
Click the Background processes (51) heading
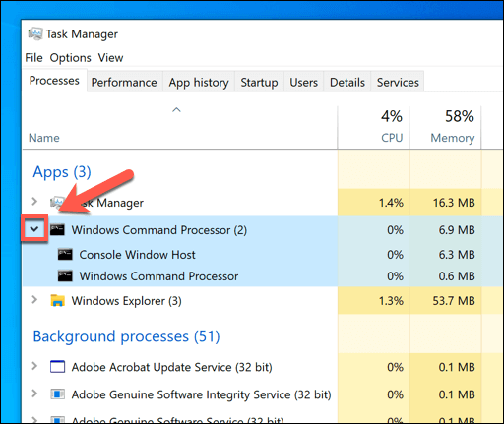pos(126,336)
